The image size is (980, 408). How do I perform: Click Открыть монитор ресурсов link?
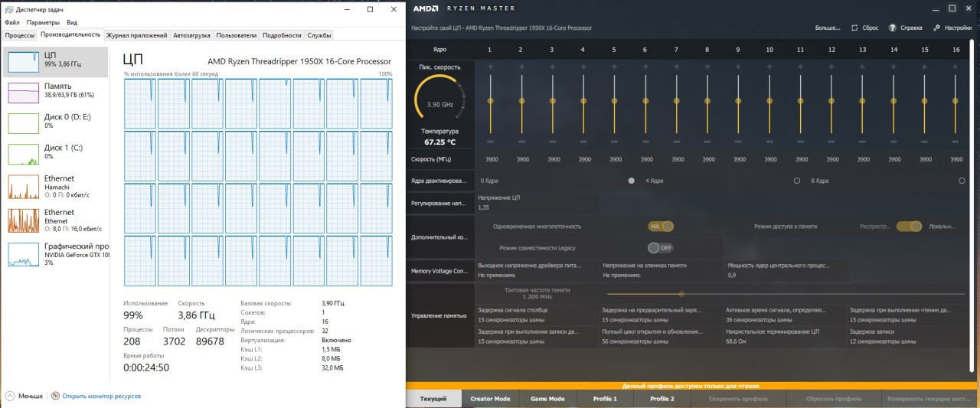[x=102, y=396]
